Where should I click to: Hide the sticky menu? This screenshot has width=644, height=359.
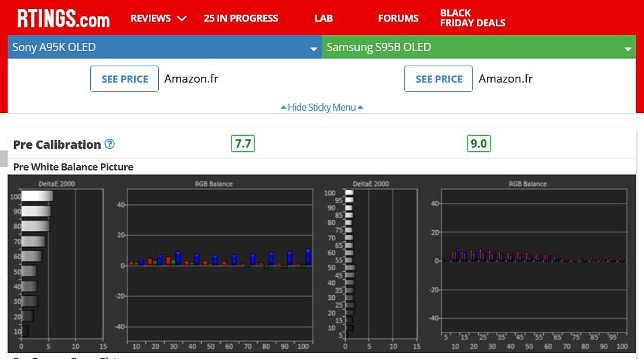322,107
